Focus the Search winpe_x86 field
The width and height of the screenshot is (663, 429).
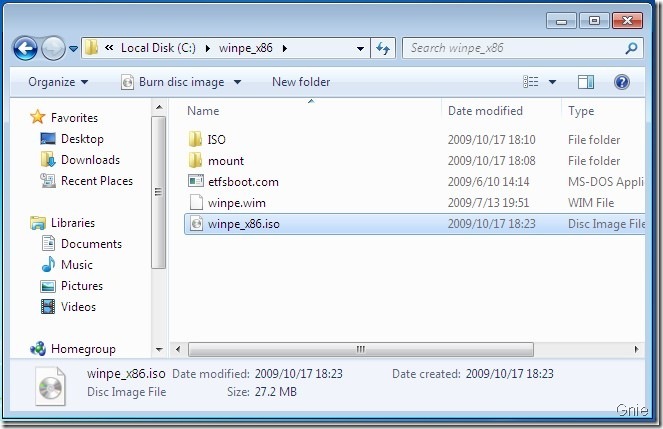click(523, 48)
